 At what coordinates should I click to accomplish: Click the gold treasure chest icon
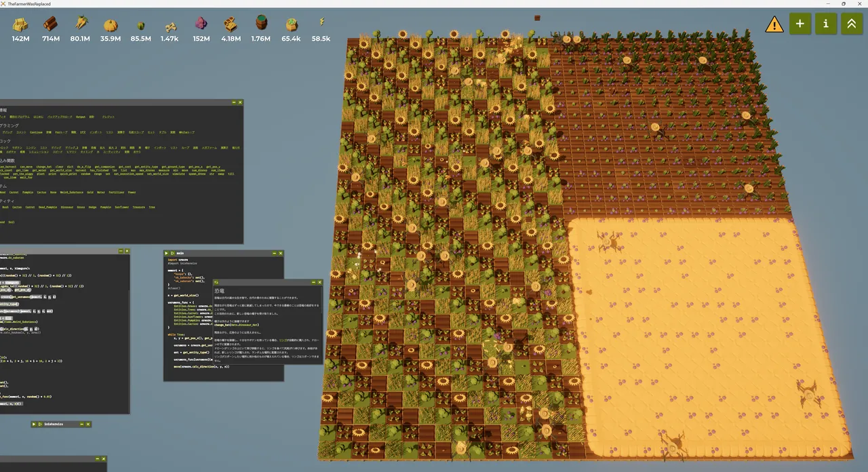pyautogui.click(x=231, y=25)
